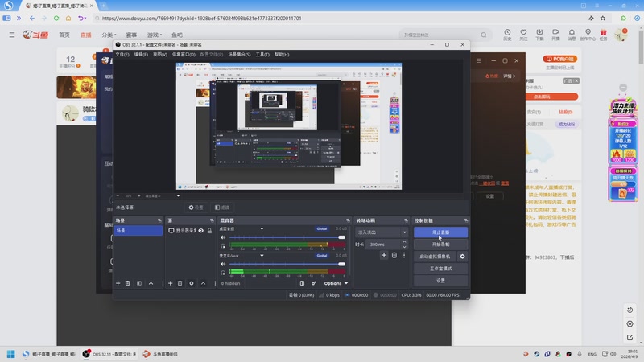Viewport: 644px width, 362px height.
Task: Expand Mic/Aux channel dropdown arrow
Action: tap(262, 255)
